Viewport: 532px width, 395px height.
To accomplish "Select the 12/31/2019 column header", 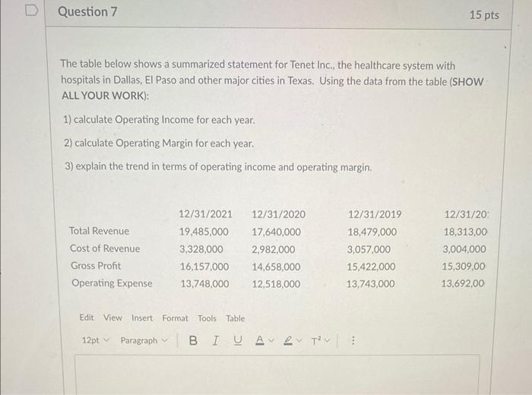I will pyautogui.click(x=375, y=214).
